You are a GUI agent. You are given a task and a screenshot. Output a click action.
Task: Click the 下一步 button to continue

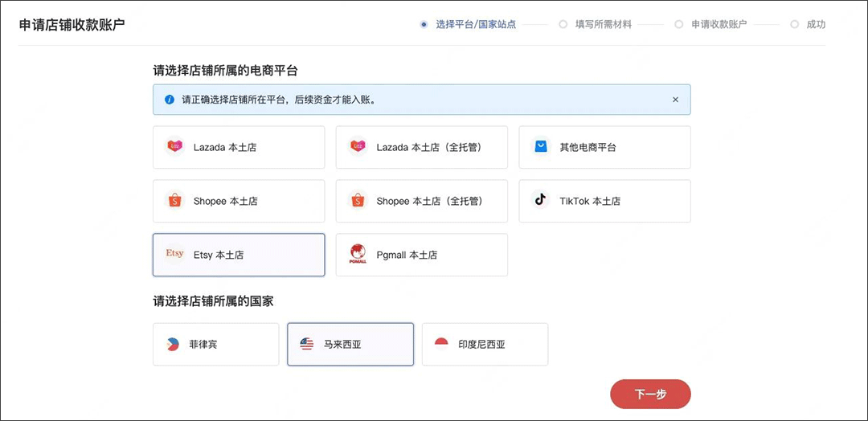[x=650, y=394]
